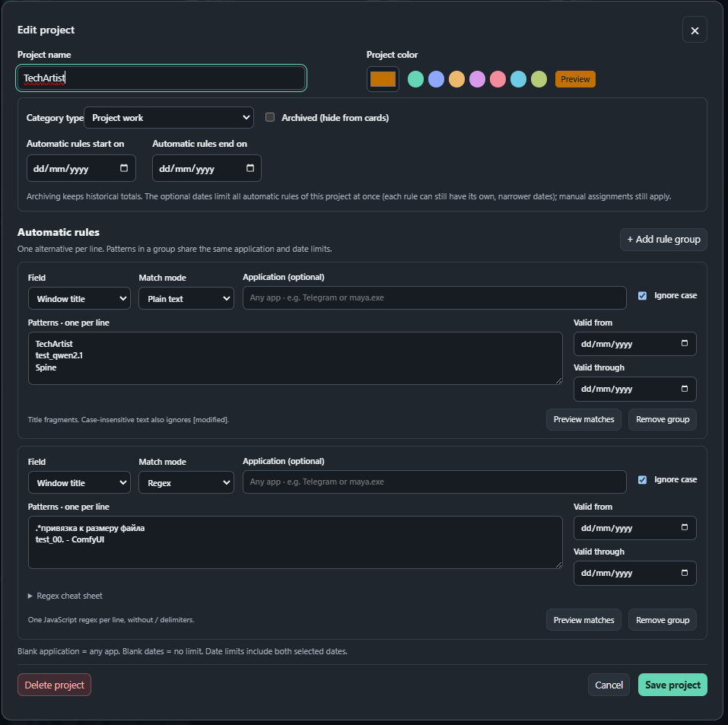
Task: Open calendar for Automatic rules end on
Action: [x=250, y=168]
